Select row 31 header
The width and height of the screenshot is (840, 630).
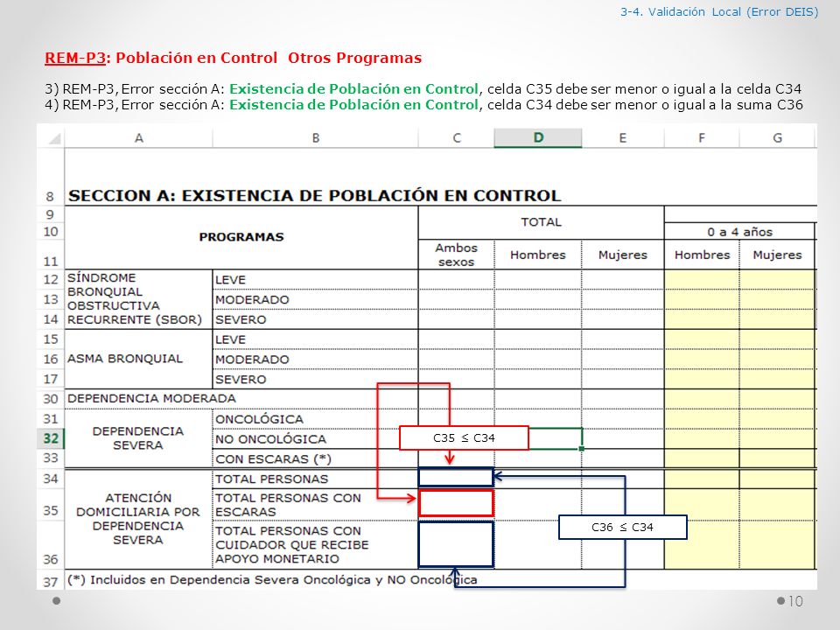click(x=51, y=418)
